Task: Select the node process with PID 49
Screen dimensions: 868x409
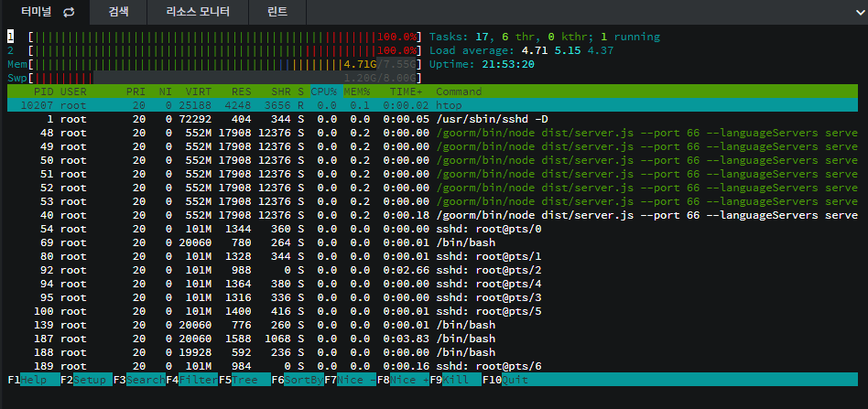Action: click(x=432, y=146)
